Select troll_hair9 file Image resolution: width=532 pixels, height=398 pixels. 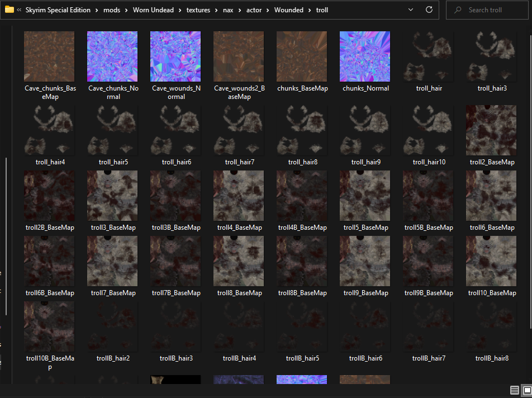pyautogui.click(x=365, y=135)
